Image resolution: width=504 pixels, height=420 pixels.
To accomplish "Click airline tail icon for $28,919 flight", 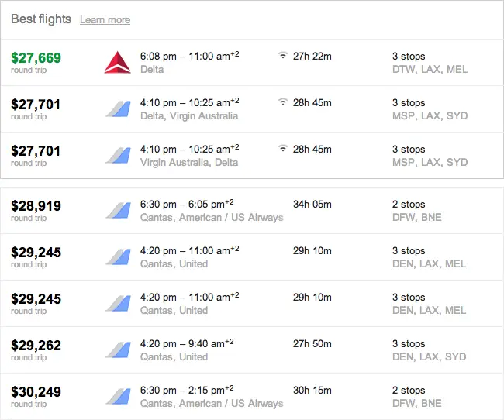I will (119, 211).
